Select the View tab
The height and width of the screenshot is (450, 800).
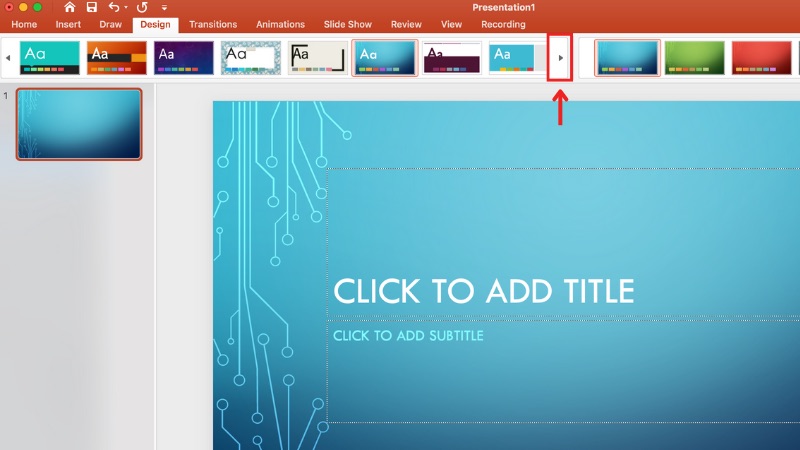coord(451,24)
